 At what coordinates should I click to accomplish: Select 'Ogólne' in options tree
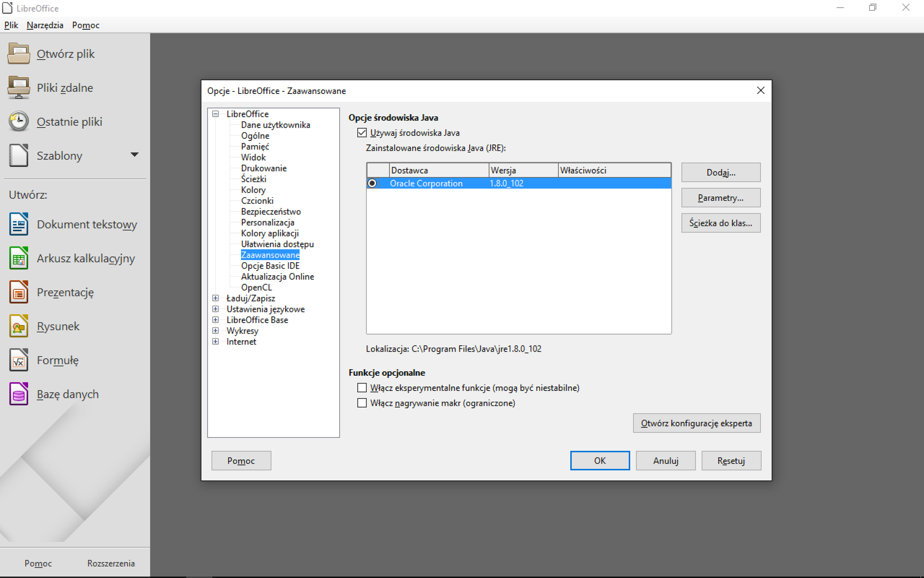(255, 136)
